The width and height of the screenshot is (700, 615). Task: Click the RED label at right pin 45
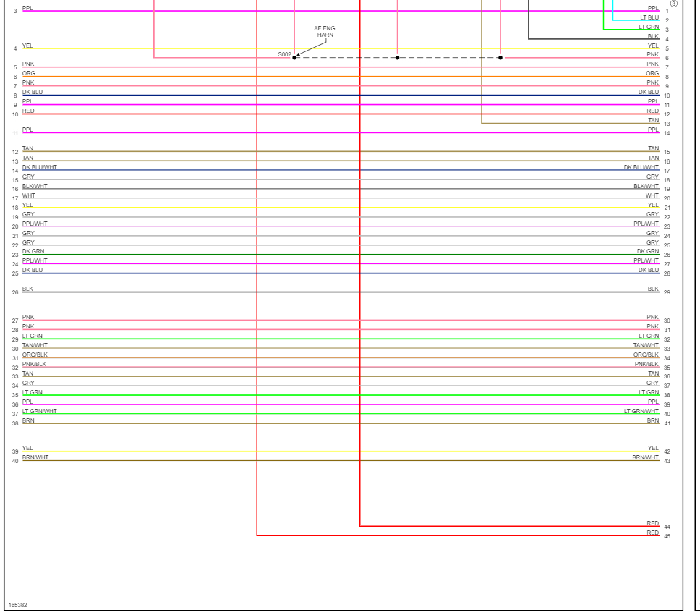[653, 533]
